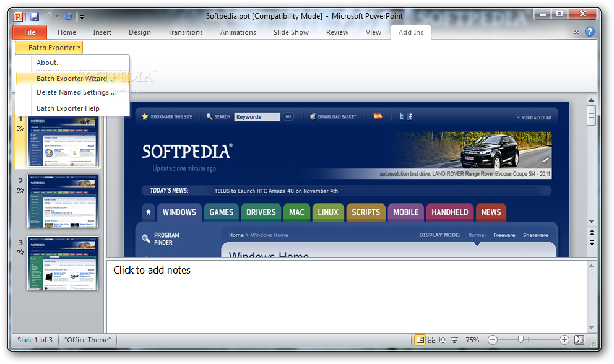Switch to Reading View icon
614x364 pixels.
[443, 340]
